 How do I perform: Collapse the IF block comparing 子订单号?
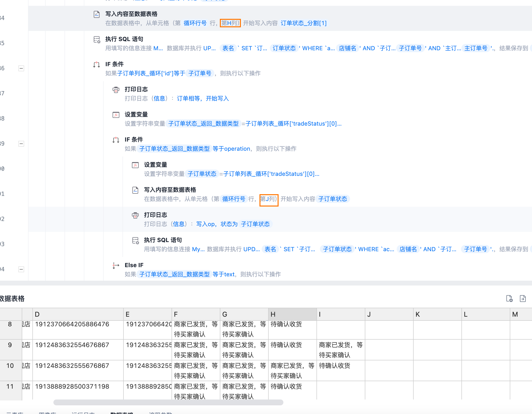point(21,68)
